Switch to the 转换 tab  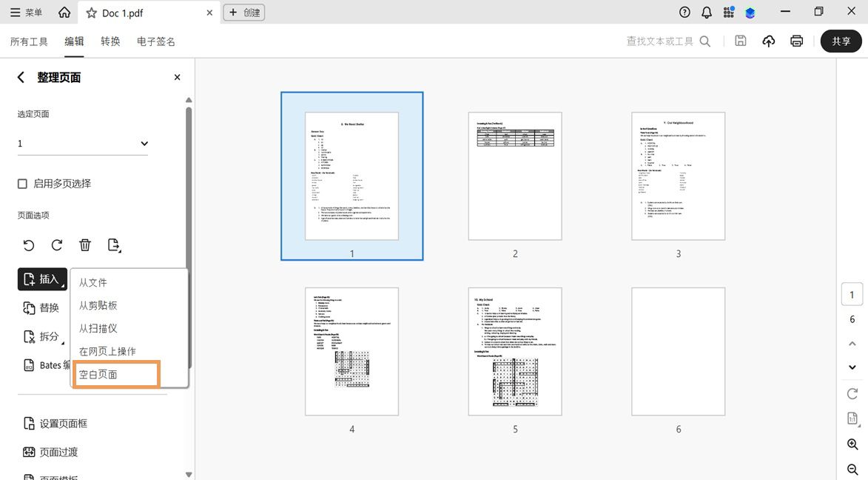[x=110, y=41]
